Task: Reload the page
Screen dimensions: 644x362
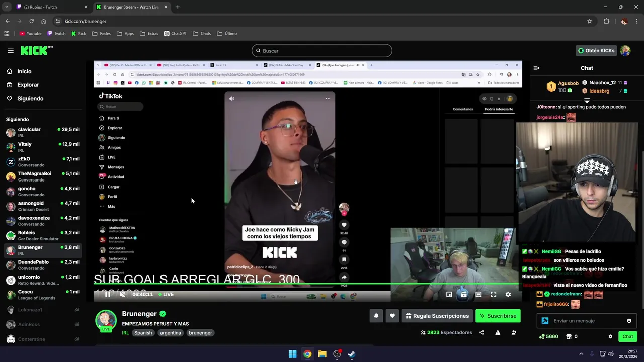Action: click(31, 21)
